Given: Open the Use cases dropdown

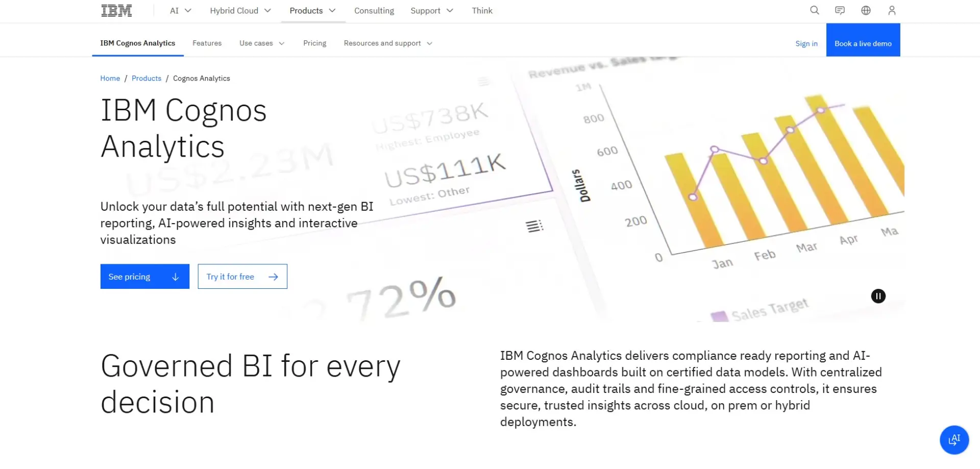Looking at the screenshot, I should [261, 43].
